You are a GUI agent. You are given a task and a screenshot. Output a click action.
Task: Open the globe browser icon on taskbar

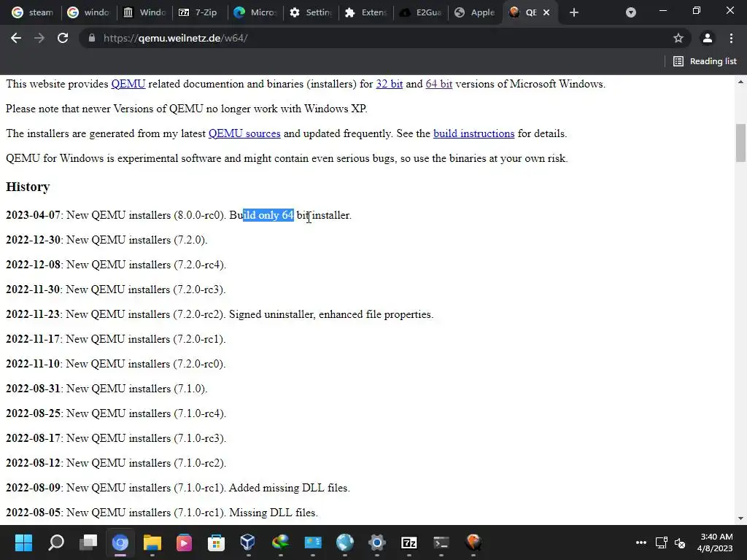click(345, 542)
